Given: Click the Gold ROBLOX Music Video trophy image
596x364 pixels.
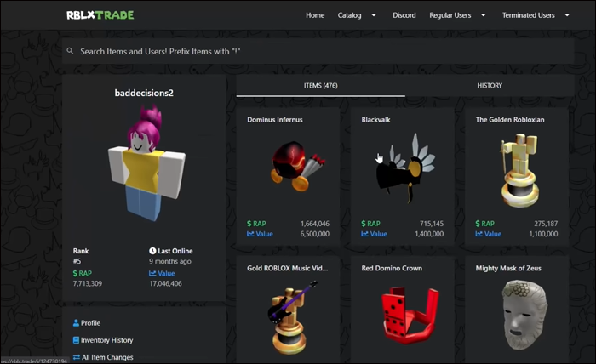Looking at the screenshot, I should (x=290, y=317).
